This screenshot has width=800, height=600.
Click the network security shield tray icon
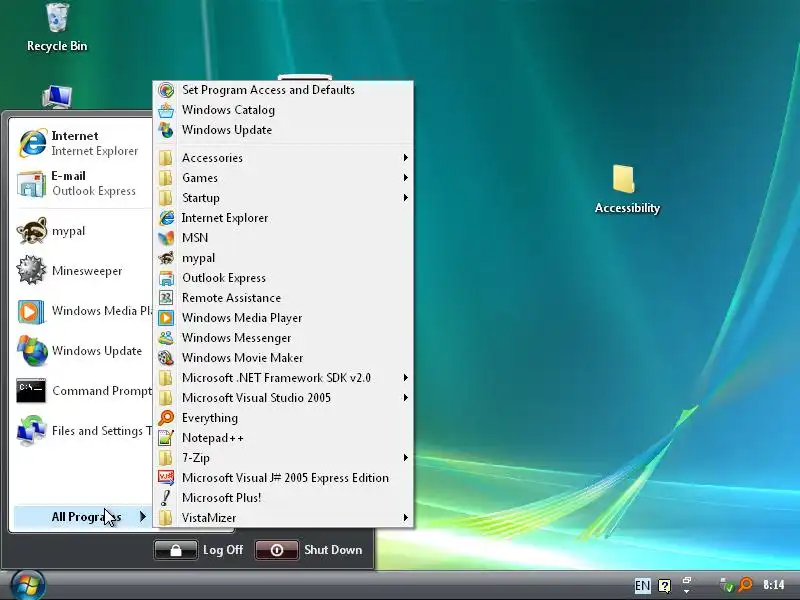point(726,585)
